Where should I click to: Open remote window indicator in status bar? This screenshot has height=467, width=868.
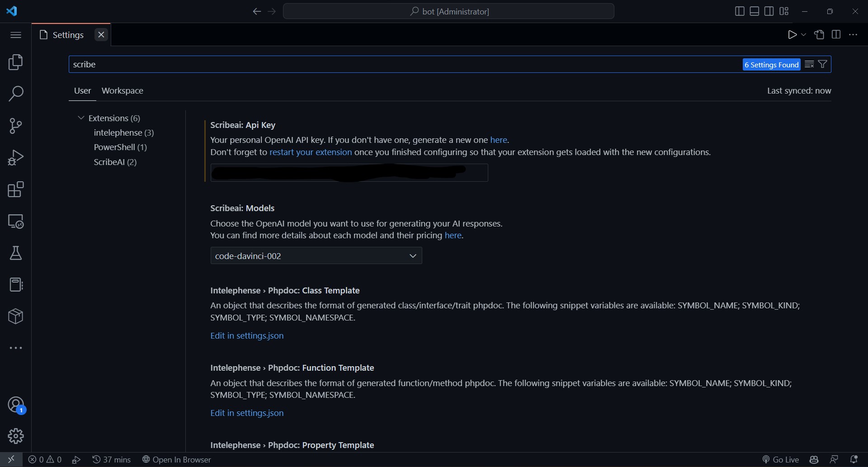[11, 459]
